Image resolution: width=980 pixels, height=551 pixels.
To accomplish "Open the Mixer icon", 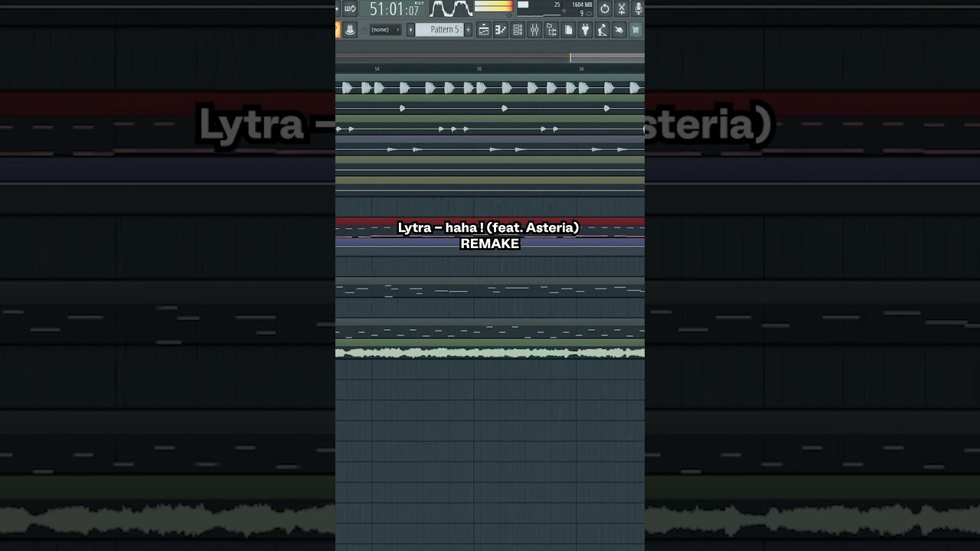I will 534,29.
